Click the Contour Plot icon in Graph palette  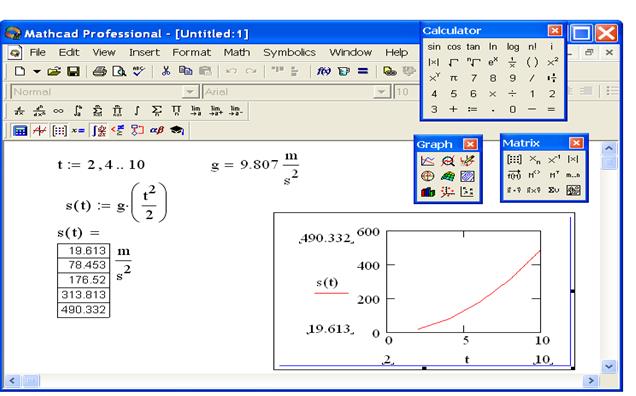coord(467,176)
